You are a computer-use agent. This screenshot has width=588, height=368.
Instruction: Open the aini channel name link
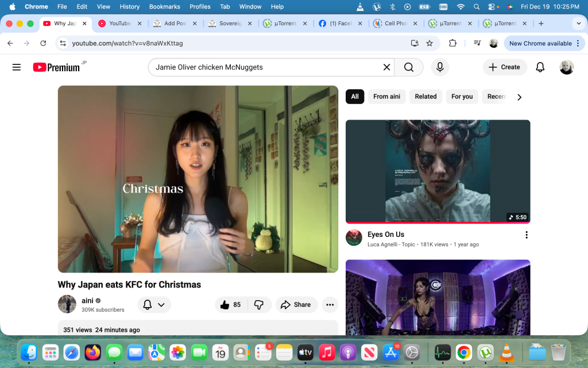tap(87, 301)
